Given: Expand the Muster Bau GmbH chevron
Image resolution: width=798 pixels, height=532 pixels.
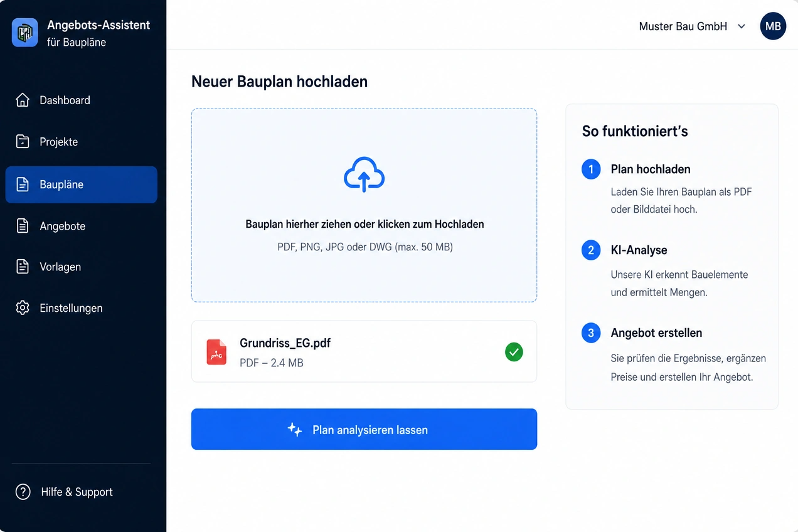Looking at the screenshot, I should (742, 26).
